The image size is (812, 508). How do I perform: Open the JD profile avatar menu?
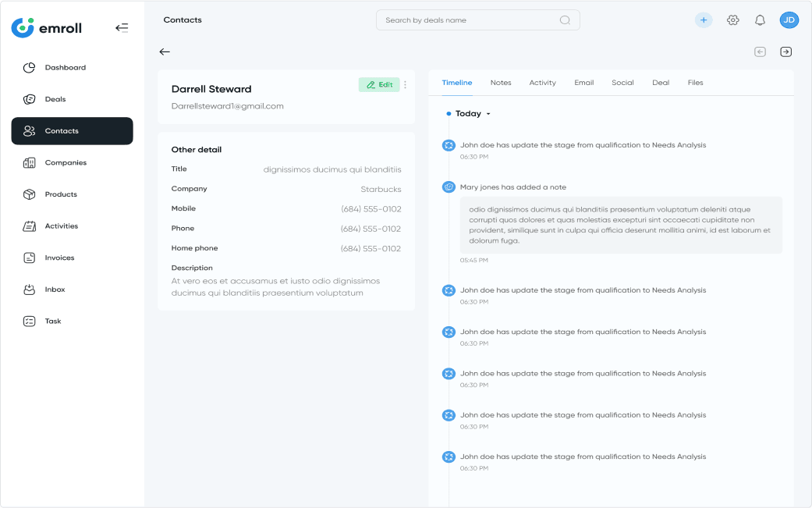click(x=789, y=20)
